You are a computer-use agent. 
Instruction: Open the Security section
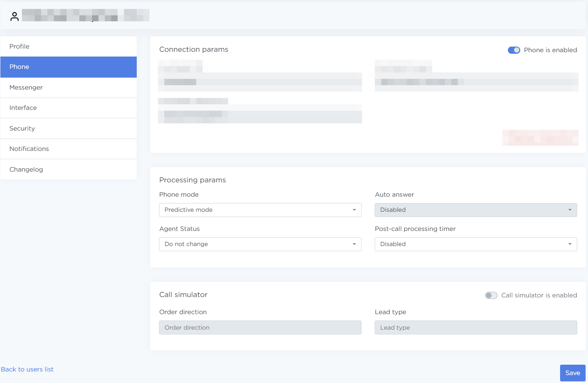coord(69,129)
